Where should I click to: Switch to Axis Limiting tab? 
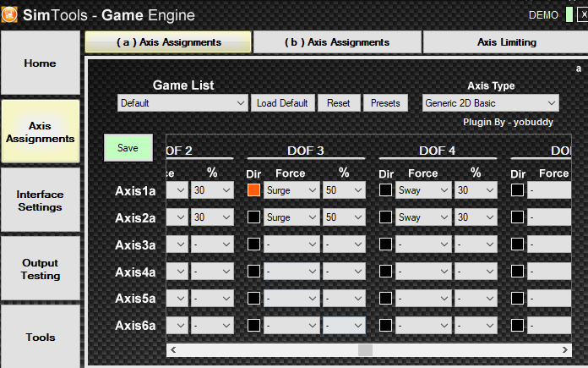coord(506,42)
